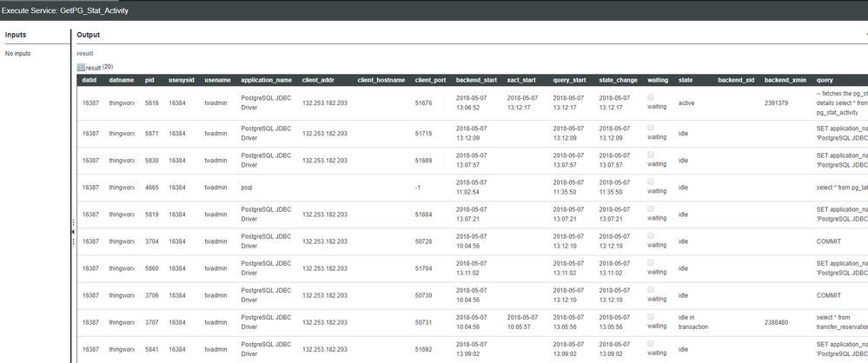
Task: Click the client_hostname column header
Action: pyautogui.click(x=381, y=80)
